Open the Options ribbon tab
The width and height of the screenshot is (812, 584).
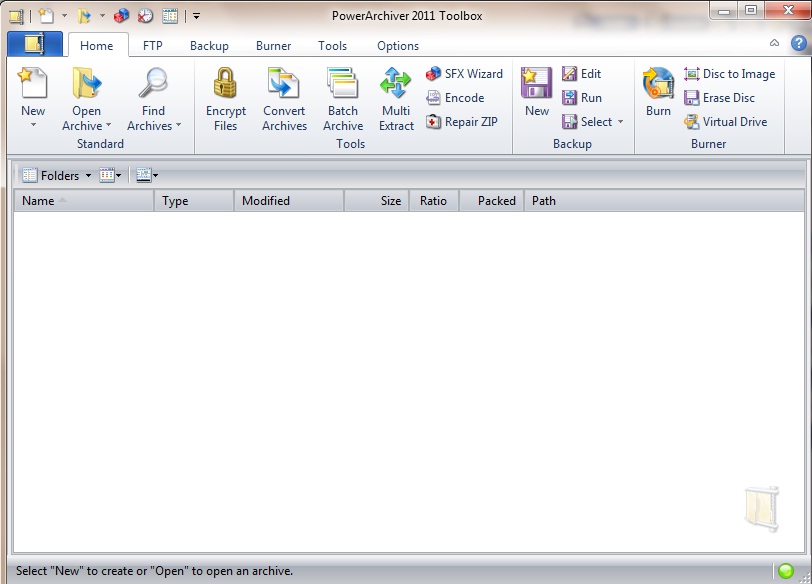(398, 46)
